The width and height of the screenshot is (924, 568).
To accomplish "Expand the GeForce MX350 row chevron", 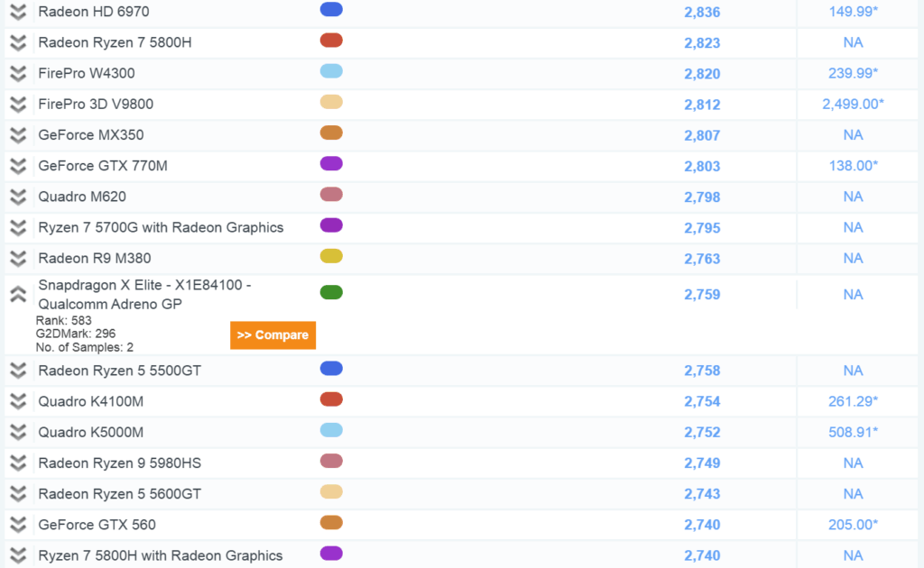I will (18, 135).
